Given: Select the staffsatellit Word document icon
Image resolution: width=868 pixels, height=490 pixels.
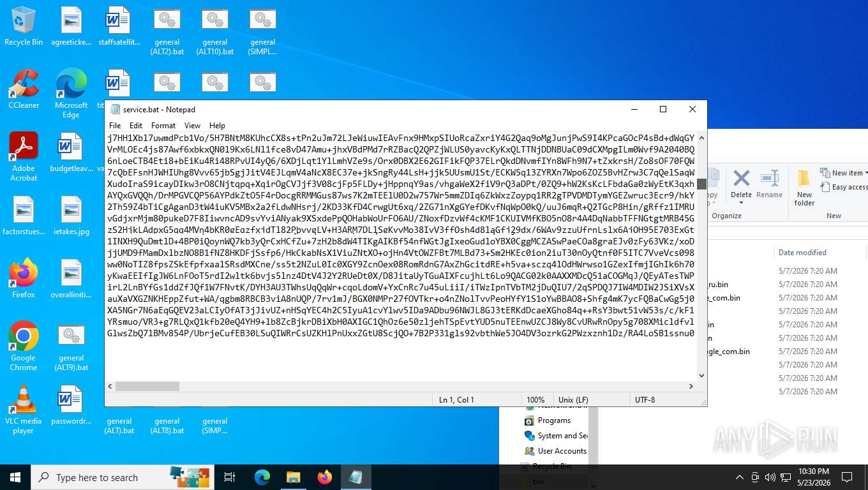Looking at the screenshot, I should [119, 26].
